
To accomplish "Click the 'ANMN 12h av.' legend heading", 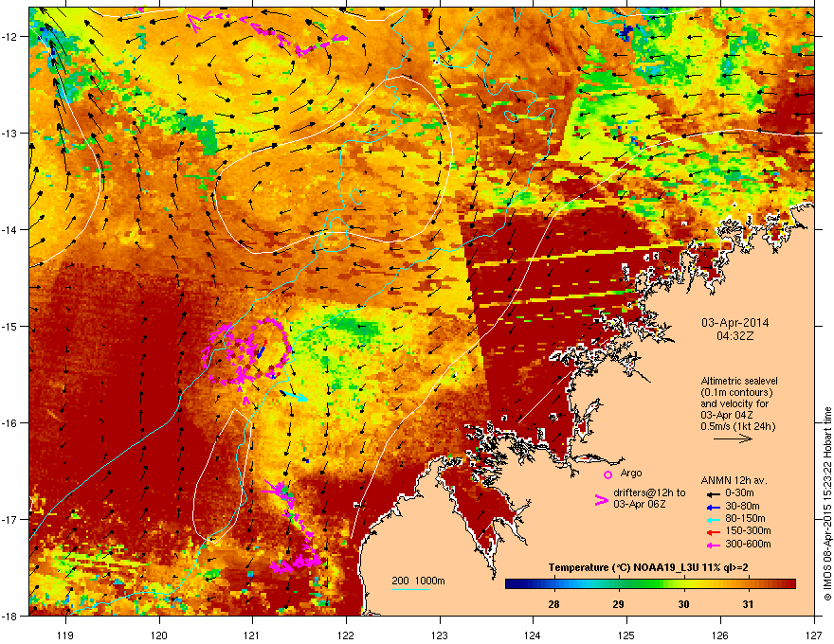I will [x=734, y=480].
